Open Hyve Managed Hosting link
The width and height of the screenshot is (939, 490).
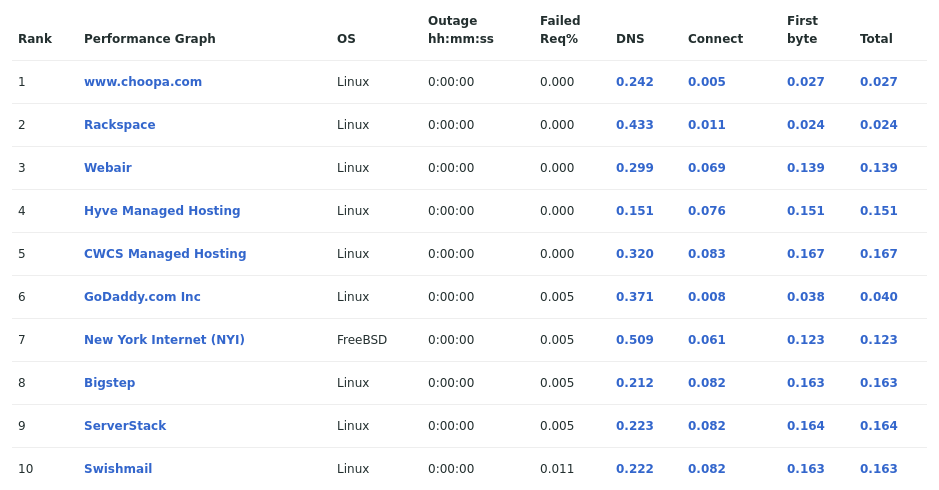click(x=162, y=211)
